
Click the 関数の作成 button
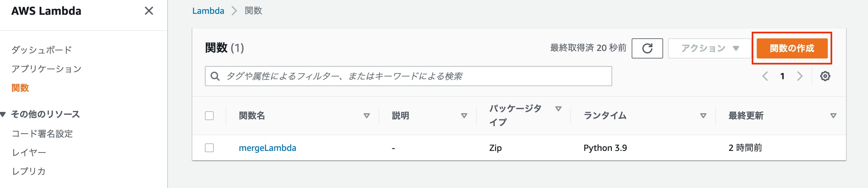(x=792, y=48)
